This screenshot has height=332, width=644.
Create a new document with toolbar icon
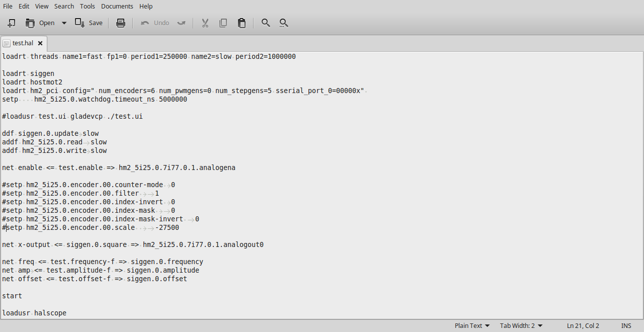[x=11, y=23]
